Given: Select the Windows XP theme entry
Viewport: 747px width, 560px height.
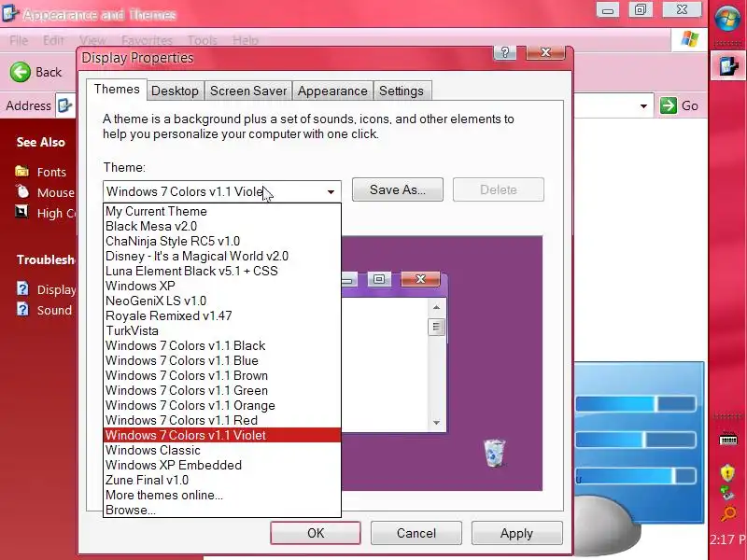Looking at the screenshot, I should pos(222,286).
